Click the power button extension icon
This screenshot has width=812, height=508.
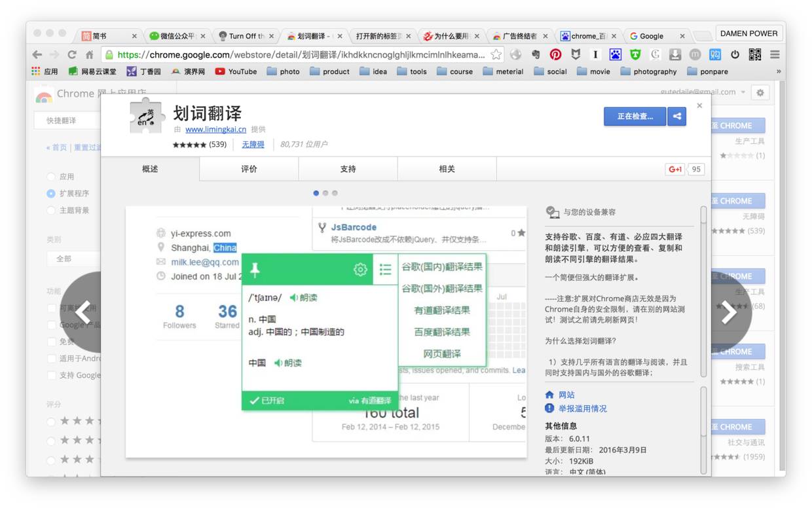[x=735, y=54]
